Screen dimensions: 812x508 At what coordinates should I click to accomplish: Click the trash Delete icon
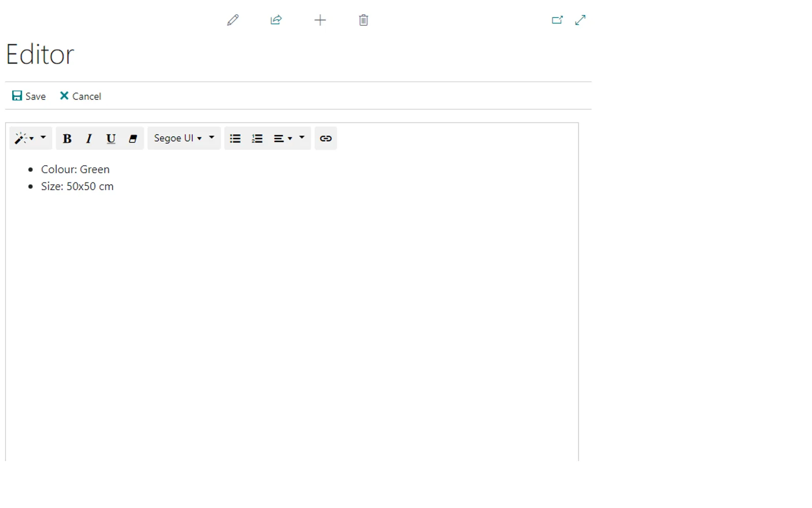pyautogui.click(x=363, y=20)
